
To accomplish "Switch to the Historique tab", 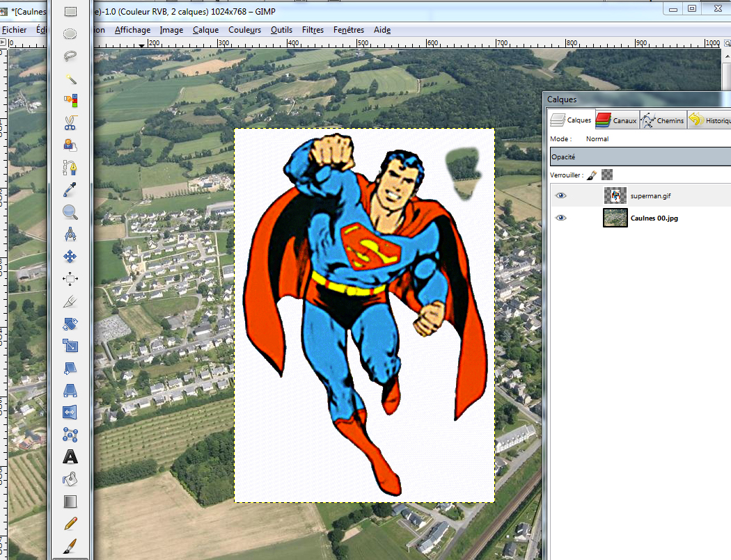I will tap(709, 120).
